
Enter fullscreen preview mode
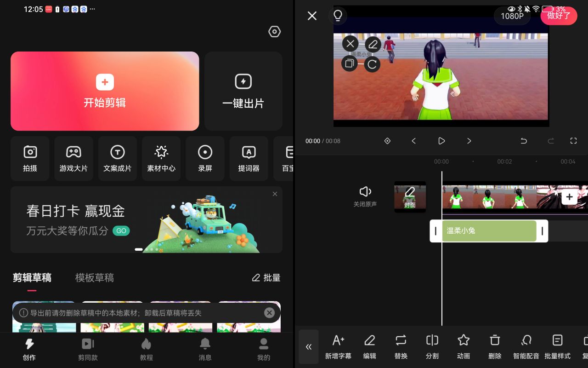point(573,141)
